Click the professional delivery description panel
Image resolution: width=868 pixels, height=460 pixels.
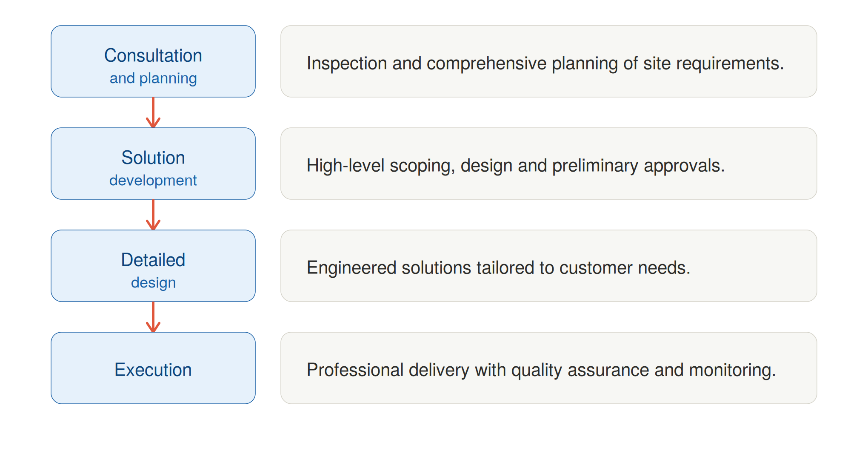[x=549, y=368]
